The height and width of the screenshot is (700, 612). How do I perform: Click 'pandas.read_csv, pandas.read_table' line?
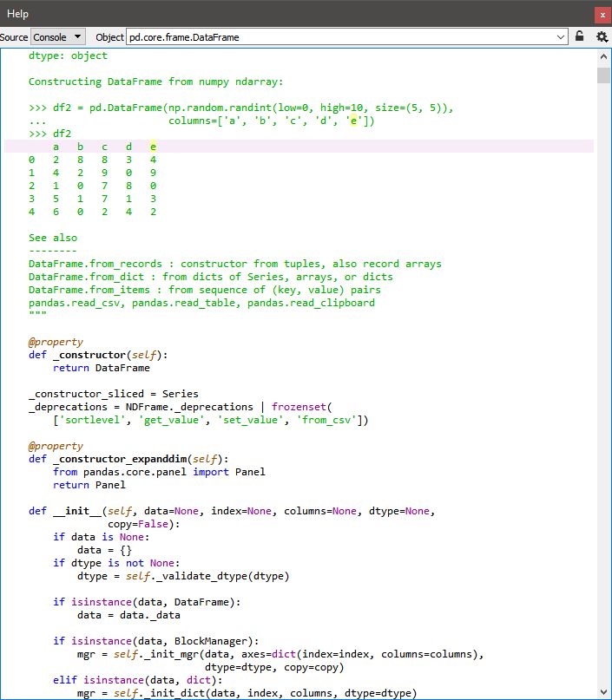point(201,303)
